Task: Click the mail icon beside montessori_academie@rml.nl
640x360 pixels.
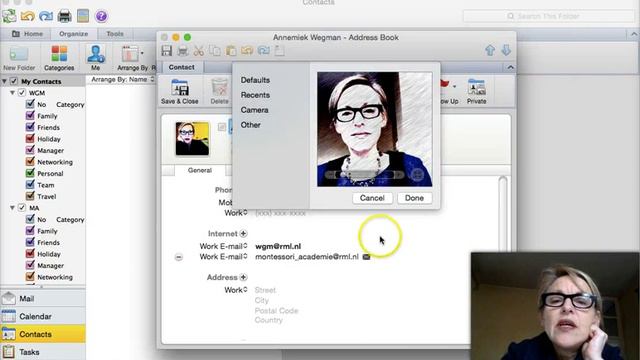Action: [367, 257]
